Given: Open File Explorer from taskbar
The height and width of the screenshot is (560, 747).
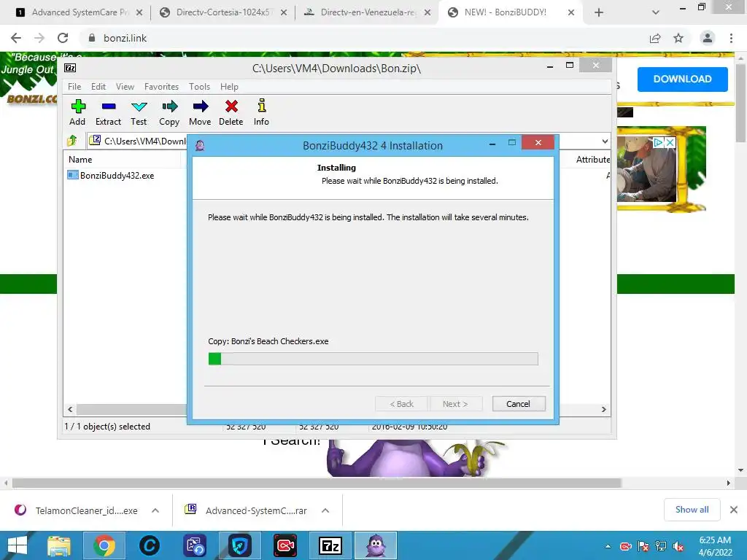Looking at the screenshot, I should pos(59,545).
